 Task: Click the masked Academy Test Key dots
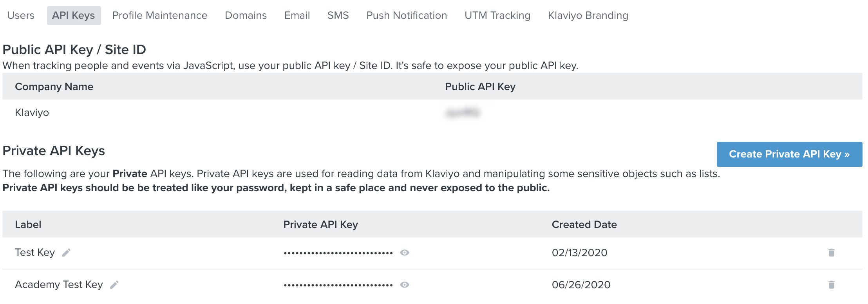coord(338,285)
